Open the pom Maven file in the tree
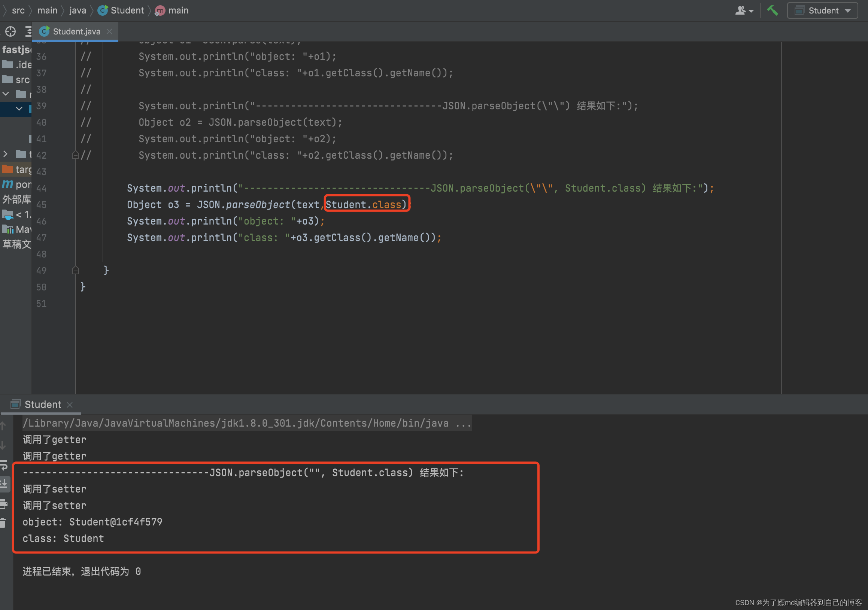Viewport: 868px width, 610px height. click(x=16, y=184)
